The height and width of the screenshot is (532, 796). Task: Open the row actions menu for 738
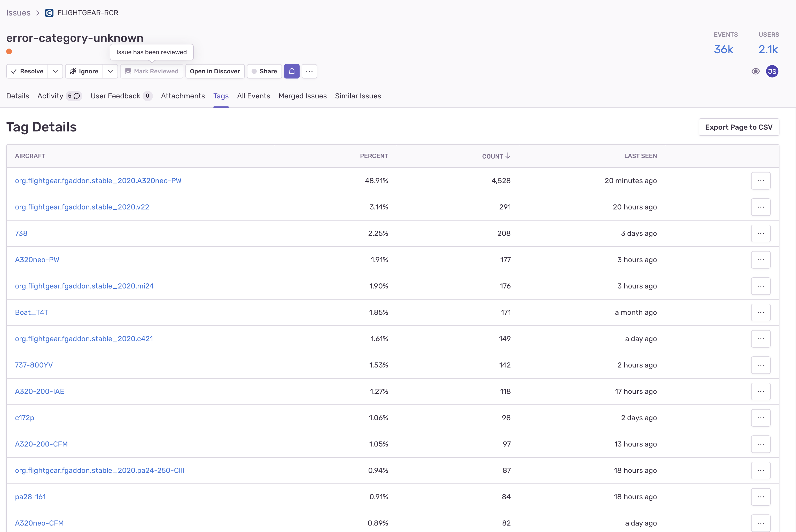tap(761, 233)
